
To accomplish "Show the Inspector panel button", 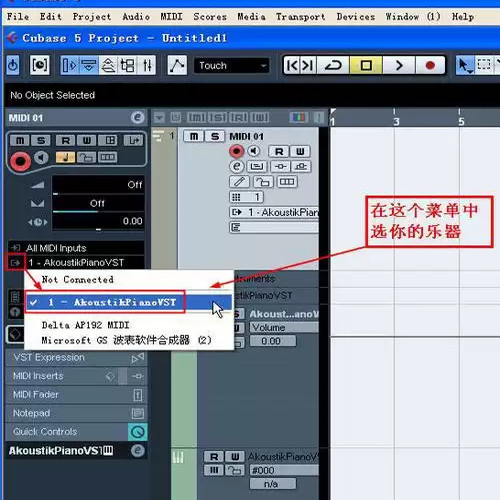I will (69, 65).
